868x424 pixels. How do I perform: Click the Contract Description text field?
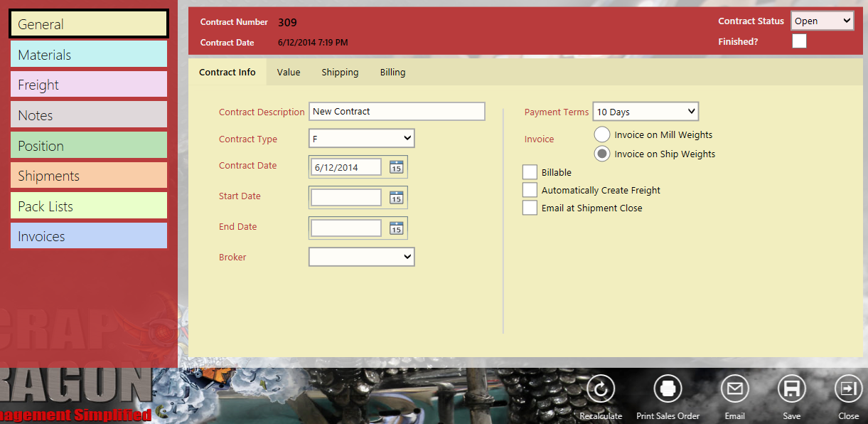[397, 111]
